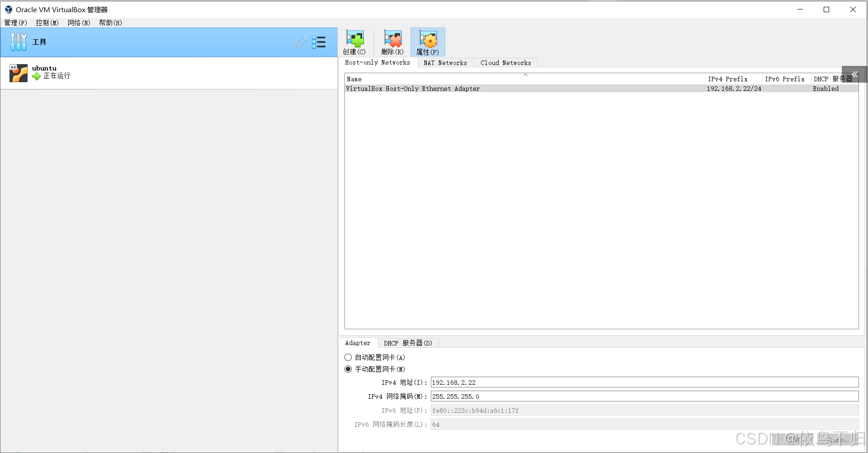
Task: Switch to Cloud Networks tab
Action: point(505,63)
